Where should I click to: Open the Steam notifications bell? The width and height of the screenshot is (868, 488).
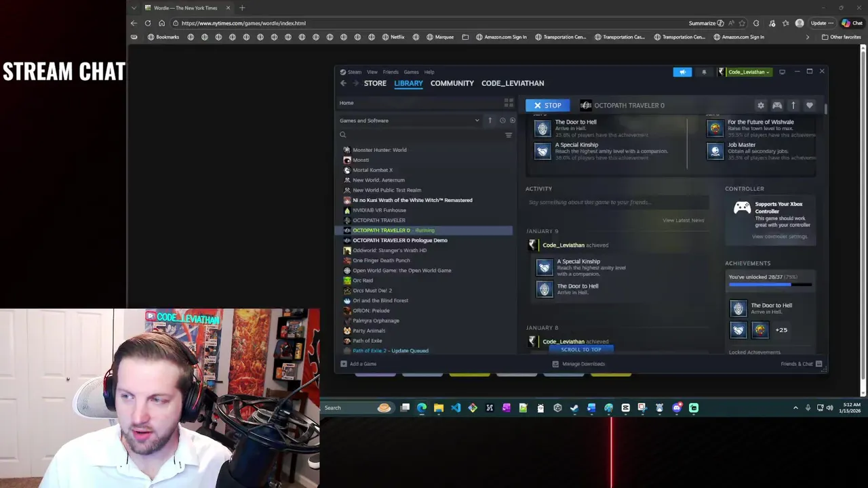coord(704,72)
